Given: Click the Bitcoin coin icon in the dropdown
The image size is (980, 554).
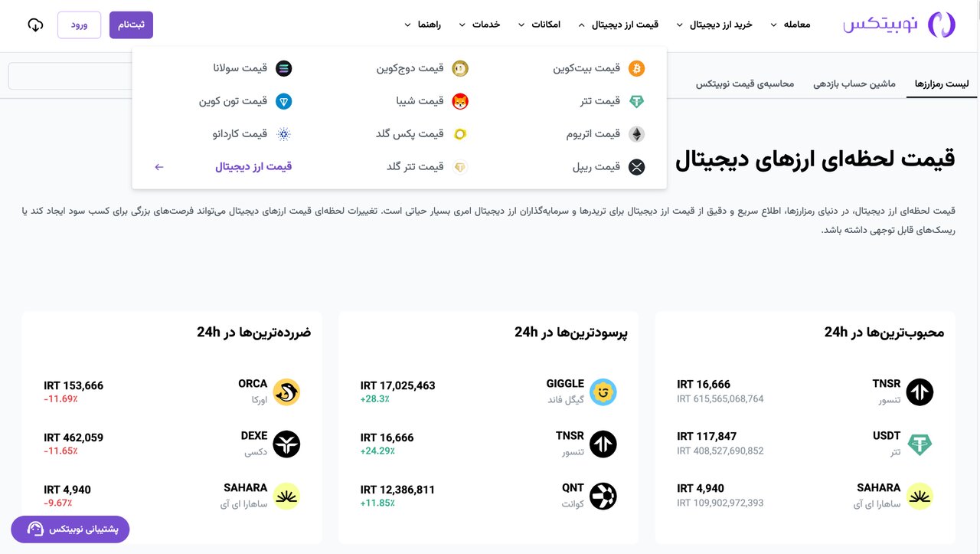Looking at the screenshot, I should coord(636,69).
